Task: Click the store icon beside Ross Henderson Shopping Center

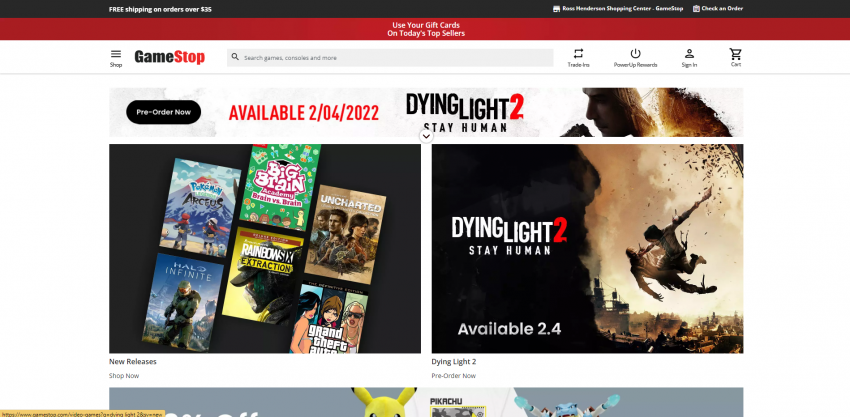Action: [x=556, y=9]
